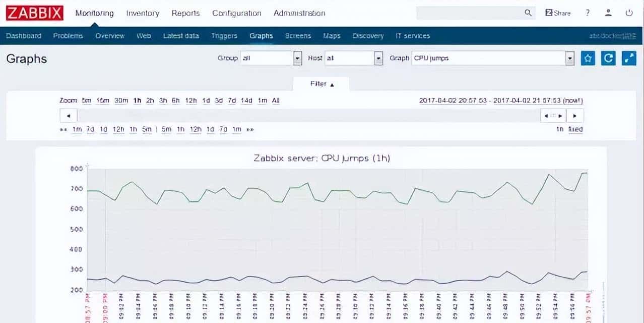The image size is (644, 323).
Task: Refresh the graph with reload icon
Action: click(608, 58)
